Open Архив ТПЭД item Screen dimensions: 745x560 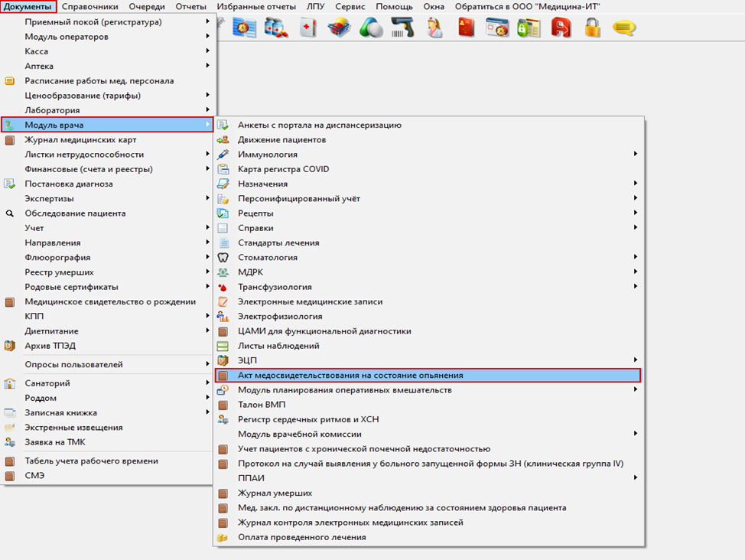coord(107,346)
